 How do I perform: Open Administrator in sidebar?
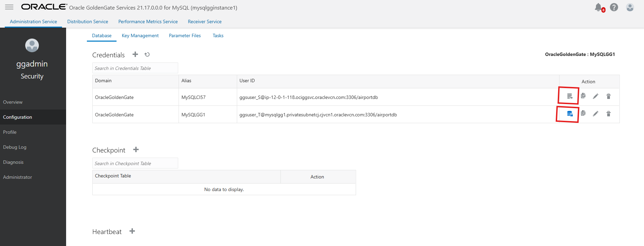33,177
